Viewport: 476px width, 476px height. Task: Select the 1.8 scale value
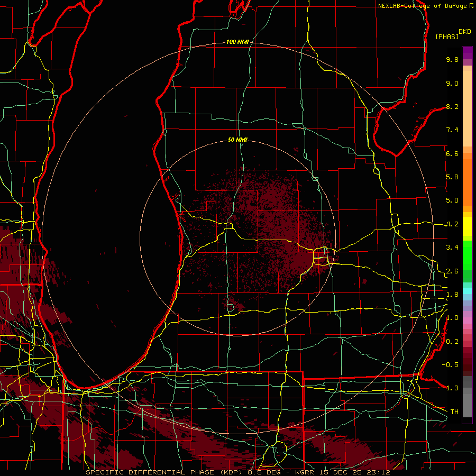point(452,295)
